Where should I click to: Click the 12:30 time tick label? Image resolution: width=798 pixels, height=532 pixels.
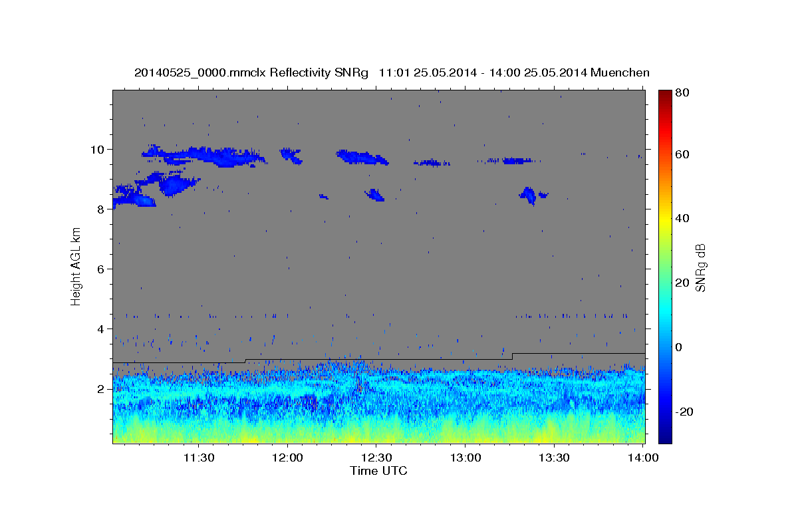(376, 458)
